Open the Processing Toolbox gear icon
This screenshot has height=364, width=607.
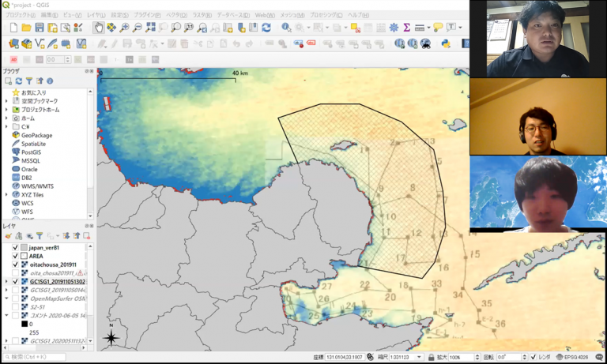pyautogui.click(x=394, y=28)
